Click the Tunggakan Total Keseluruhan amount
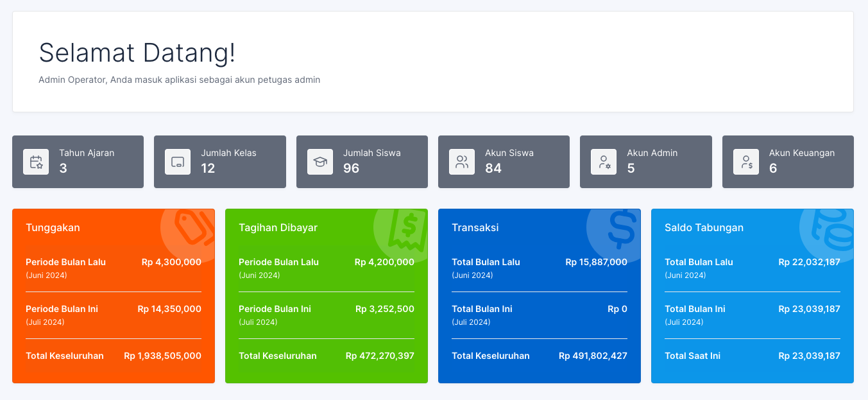Image resolution: width=868 pixels, height=400 pixels. point(162,356)
